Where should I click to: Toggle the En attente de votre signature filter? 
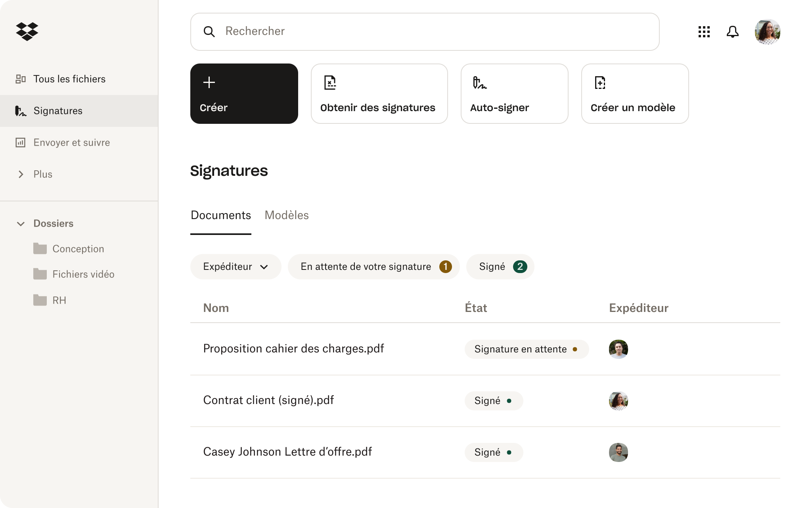373,266
